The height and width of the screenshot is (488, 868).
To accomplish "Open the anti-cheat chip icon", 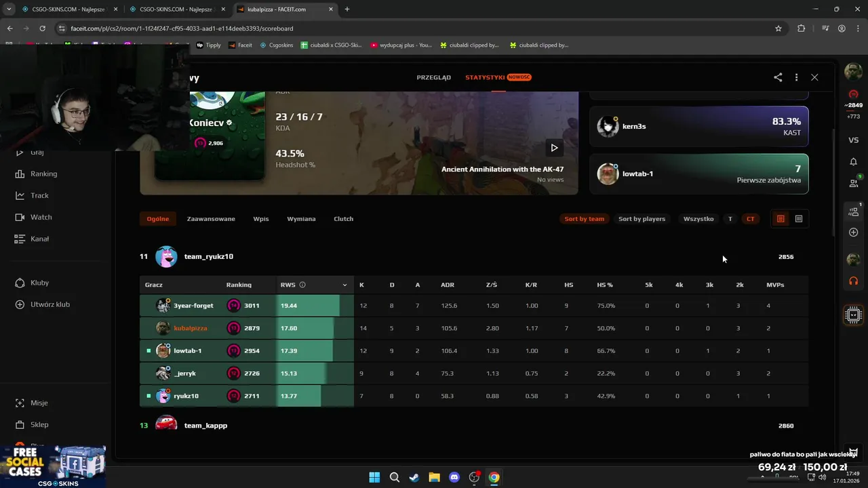I will pyautogui.click(x=854, y=314).
